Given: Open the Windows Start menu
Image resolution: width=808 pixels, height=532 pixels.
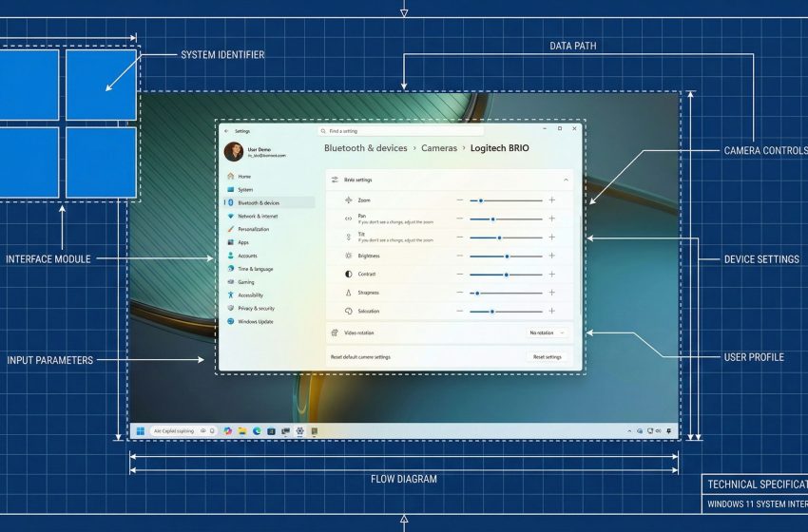Looking at the screenshot, I should pyautogui.click(x=140, y=431).
